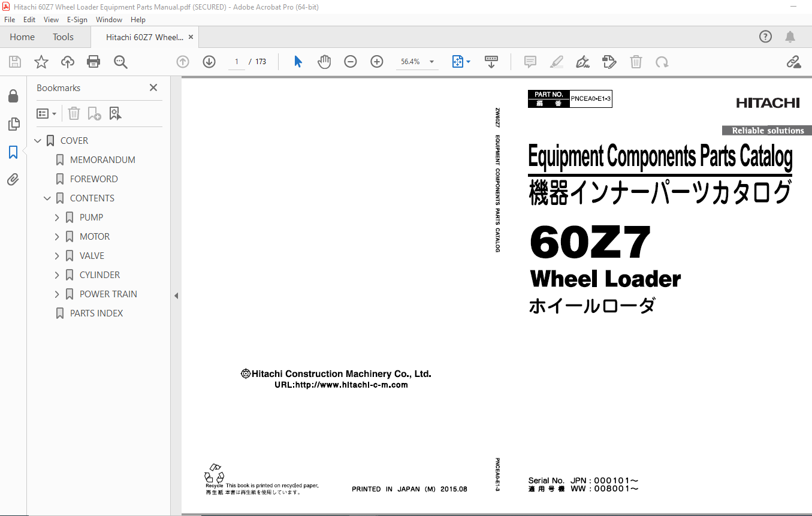Open the Window menu

[108, 19]
